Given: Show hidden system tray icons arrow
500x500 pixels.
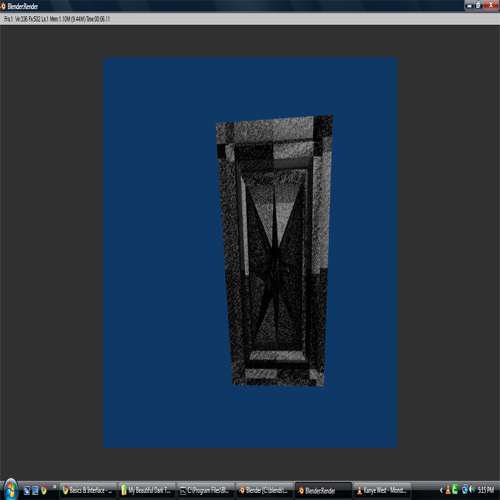Looking at the screenshot, I should pos(441,490).
